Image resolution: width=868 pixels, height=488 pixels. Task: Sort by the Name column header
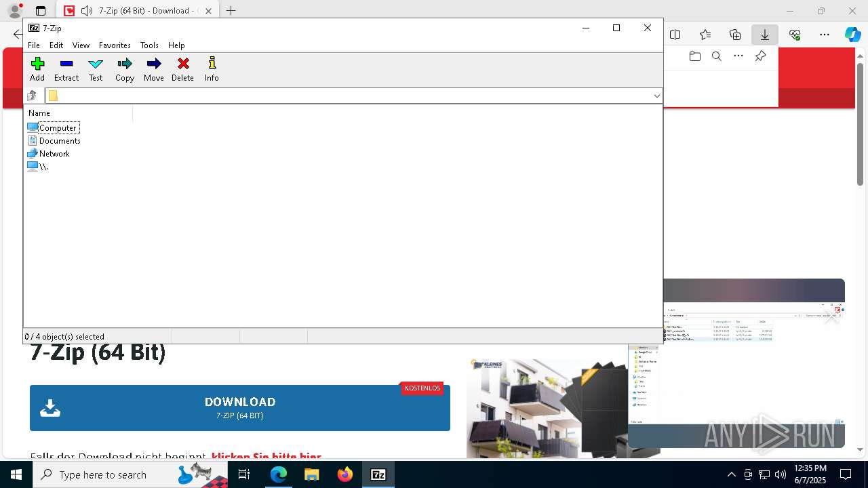(x=78, y=113)
